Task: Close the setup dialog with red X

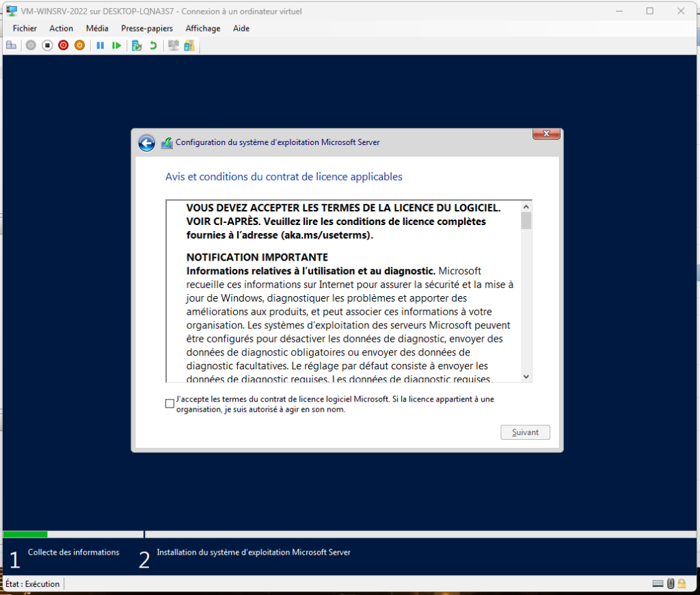Action: [547, 133]
